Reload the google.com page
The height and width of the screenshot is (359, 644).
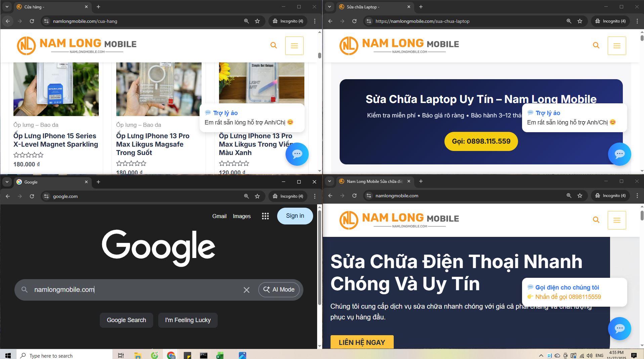pos(32,196)
